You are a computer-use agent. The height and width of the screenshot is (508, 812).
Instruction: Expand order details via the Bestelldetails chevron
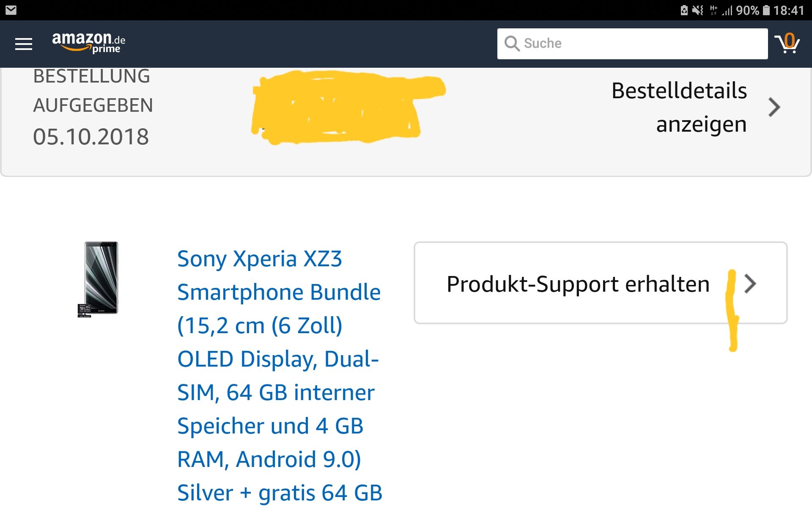click(774, 107)
